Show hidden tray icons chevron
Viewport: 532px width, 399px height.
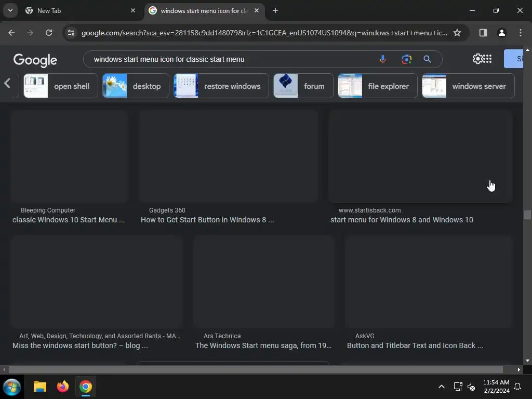(x=442, y=387)
